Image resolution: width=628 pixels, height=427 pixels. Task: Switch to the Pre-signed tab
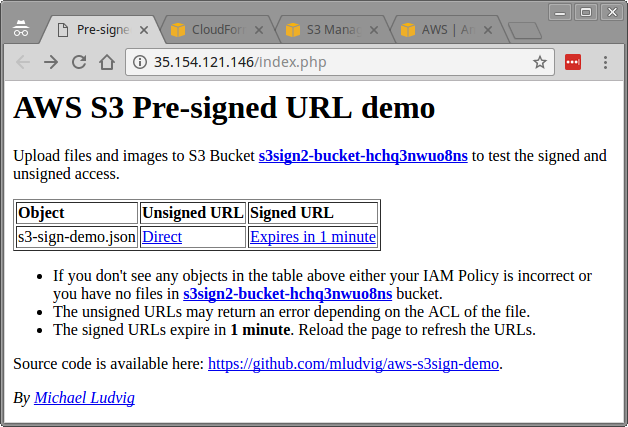pos(102,30)
